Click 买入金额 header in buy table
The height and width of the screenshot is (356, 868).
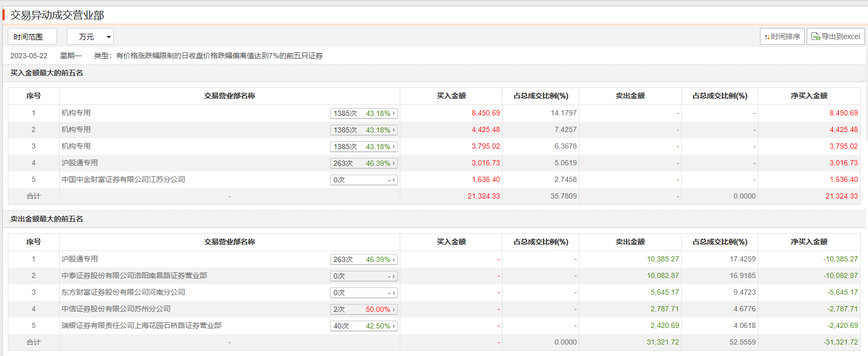[x=451, y=96]
